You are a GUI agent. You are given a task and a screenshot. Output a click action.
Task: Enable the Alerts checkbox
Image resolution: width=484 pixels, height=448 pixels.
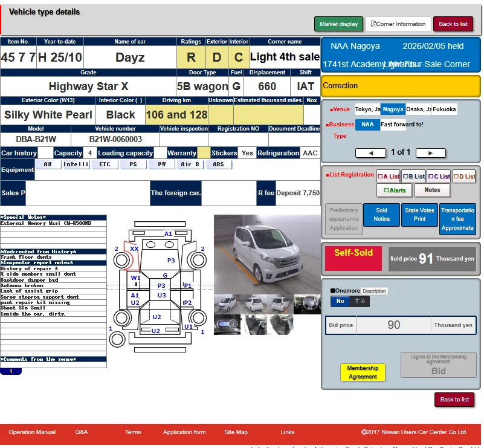tap(395, 190)
